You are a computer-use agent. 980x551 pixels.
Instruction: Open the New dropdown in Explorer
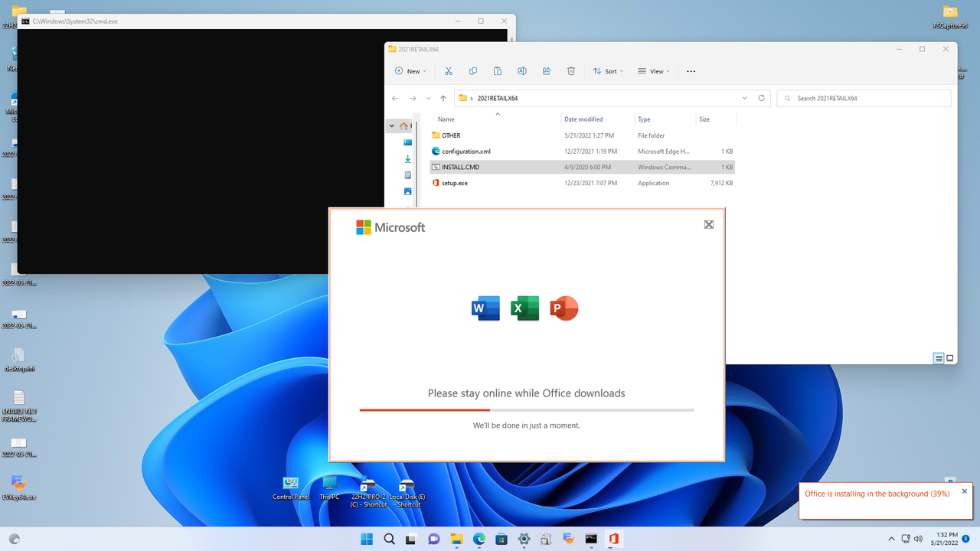411,71
